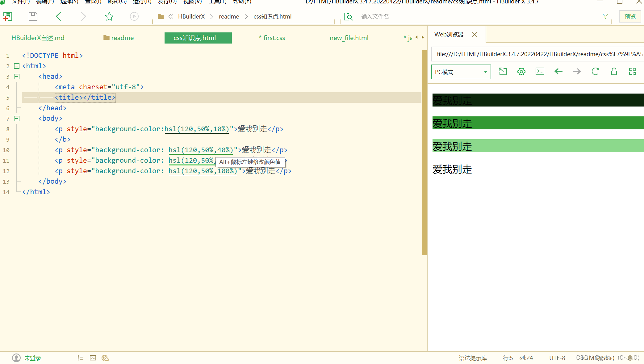Click the UTF-8 encoding indicator in status bar
Viewport: 644px width, 364px height.
557,358
